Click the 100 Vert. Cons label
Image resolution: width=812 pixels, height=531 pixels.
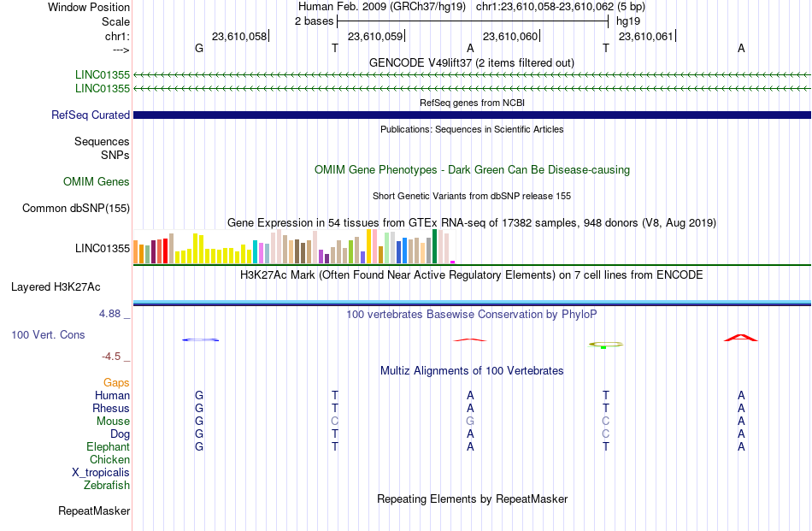(48, 334)
